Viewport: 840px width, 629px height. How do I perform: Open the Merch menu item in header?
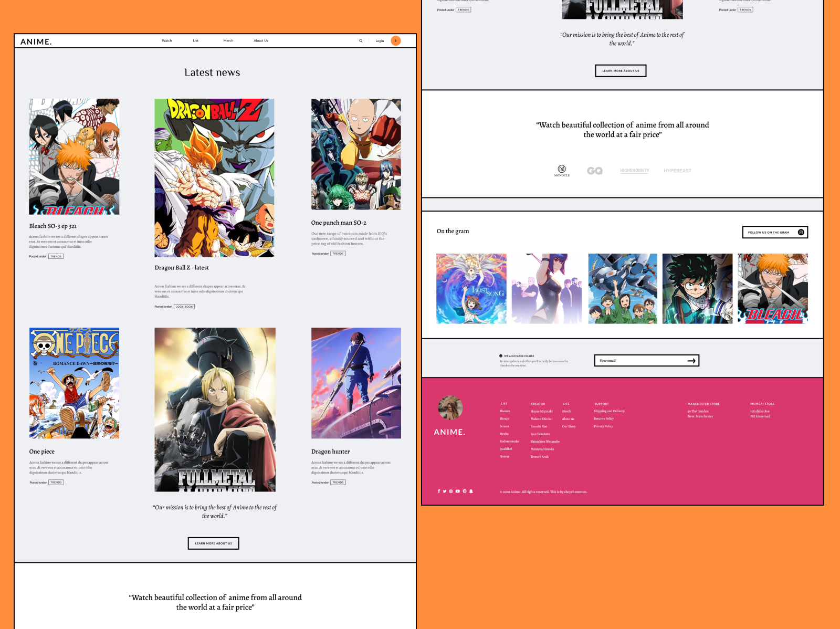pos(228,40)
